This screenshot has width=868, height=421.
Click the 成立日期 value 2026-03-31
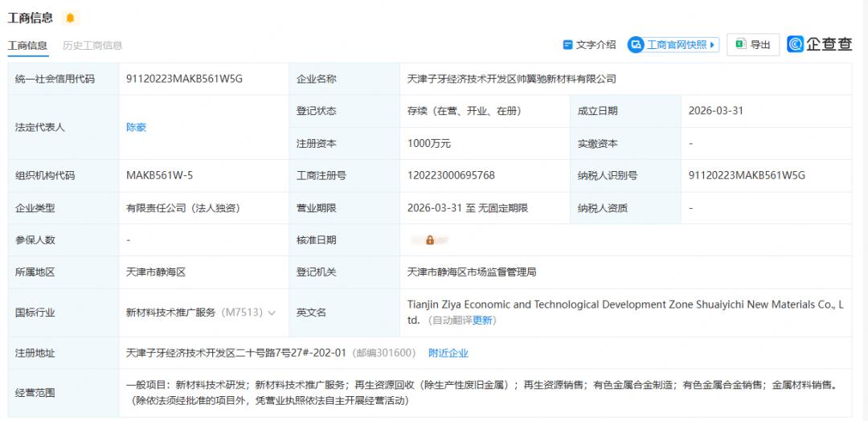click(x=716, y=111)
